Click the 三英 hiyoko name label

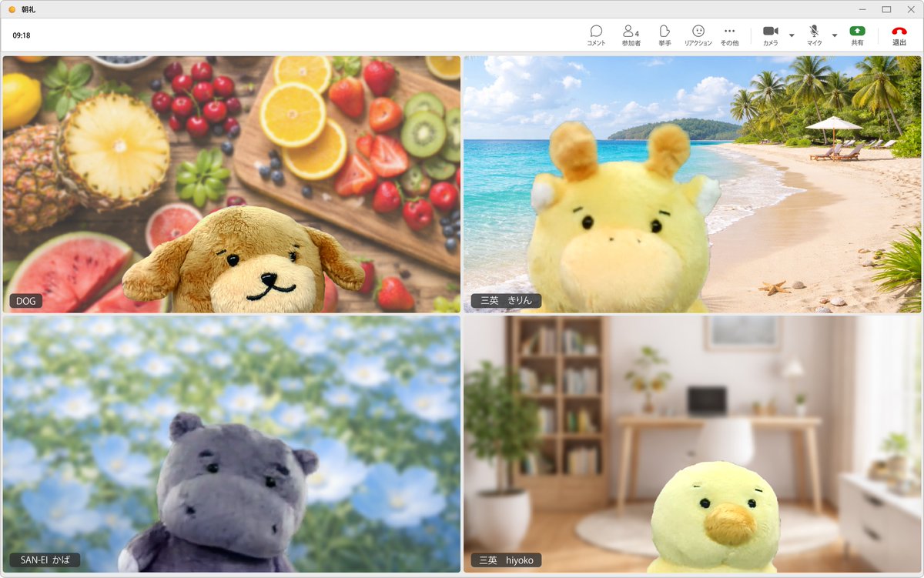[506, 560]
